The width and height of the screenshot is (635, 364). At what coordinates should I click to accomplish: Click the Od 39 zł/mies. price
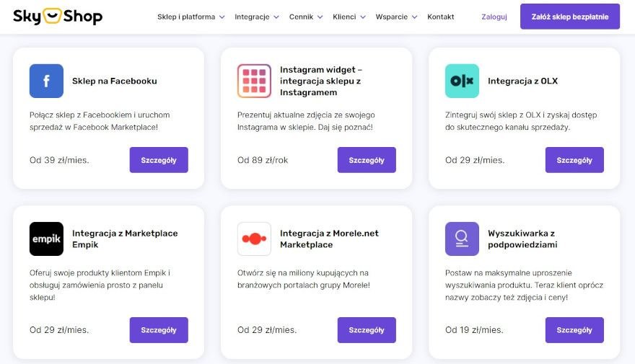(59, 160)
